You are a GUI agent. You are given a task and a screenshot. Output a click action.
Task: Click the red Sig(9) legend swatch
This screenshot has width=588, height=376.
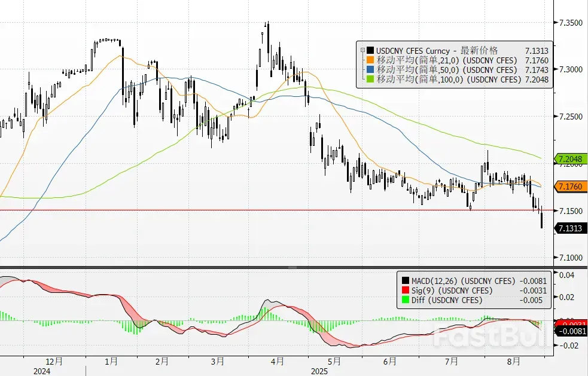(x=406, y=291)
